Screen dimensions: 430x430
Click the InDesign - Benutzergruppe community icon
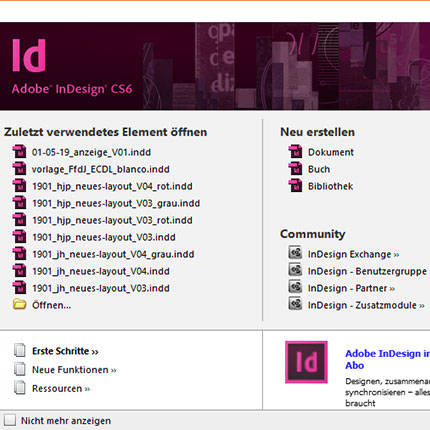tap(295, 270)
